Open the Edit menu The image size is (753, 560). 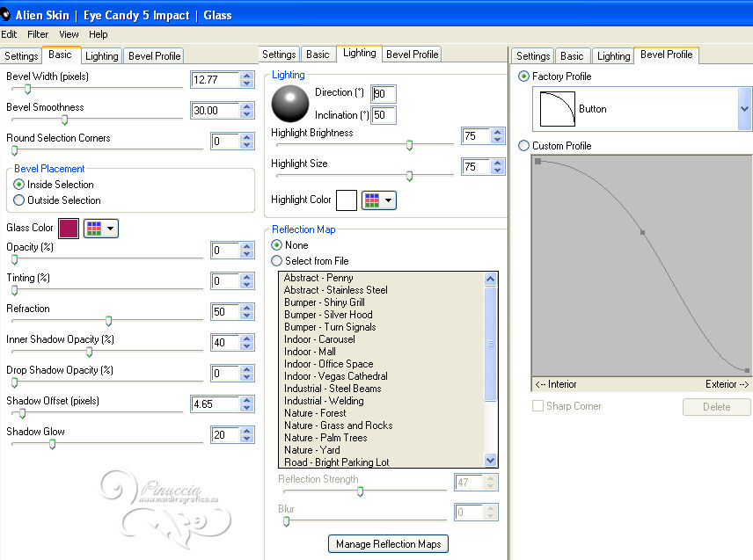point(9,34)
